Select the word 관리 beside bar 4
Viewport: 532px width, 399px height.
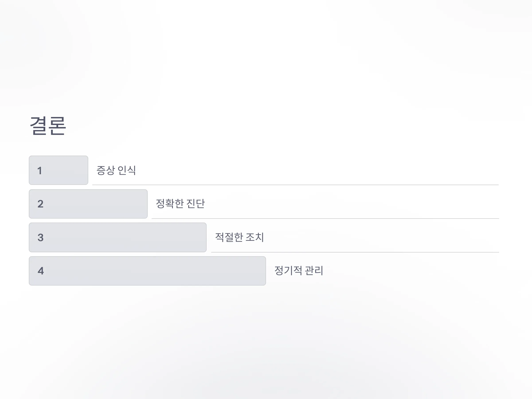coord(314,270)
